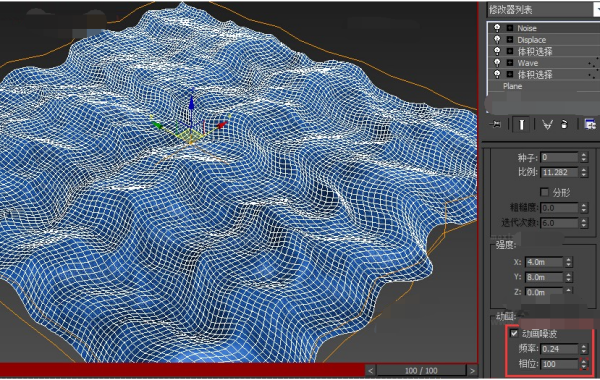Click the 粗糙度 roughness field
This screenshot has height=380, width=600.
[559, 208]
